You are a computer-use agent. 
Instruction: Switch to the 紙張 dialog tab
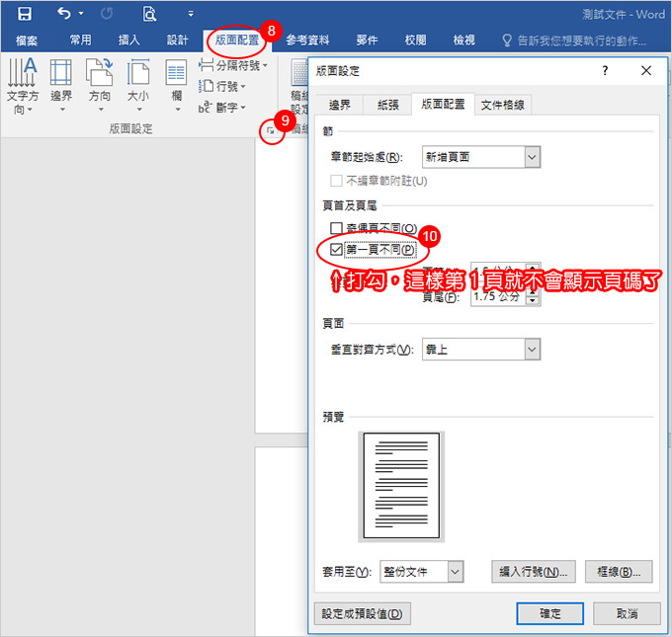[387, 105]
